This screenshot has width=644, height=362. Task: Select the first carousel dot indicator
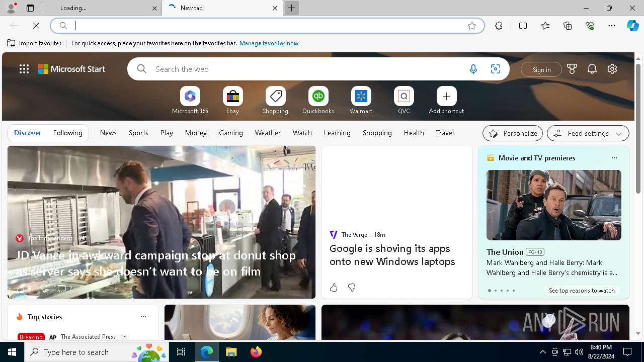(490, 291)
